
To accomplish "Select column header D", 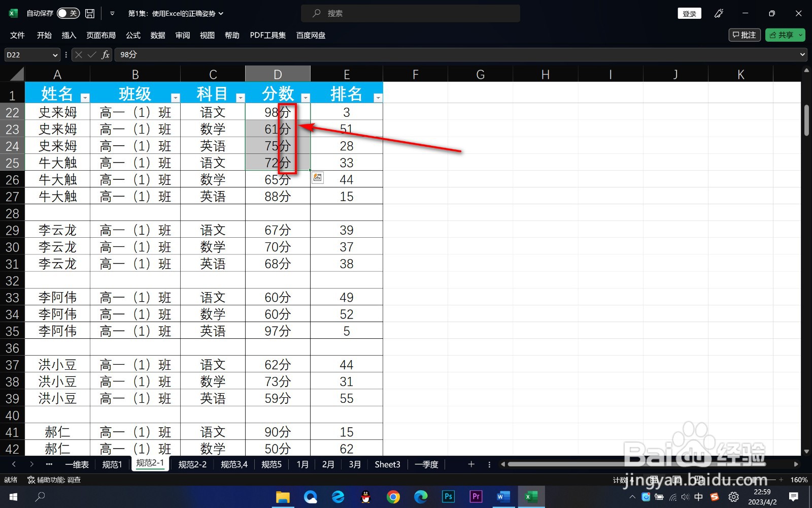I will click(x=278, y=74).
